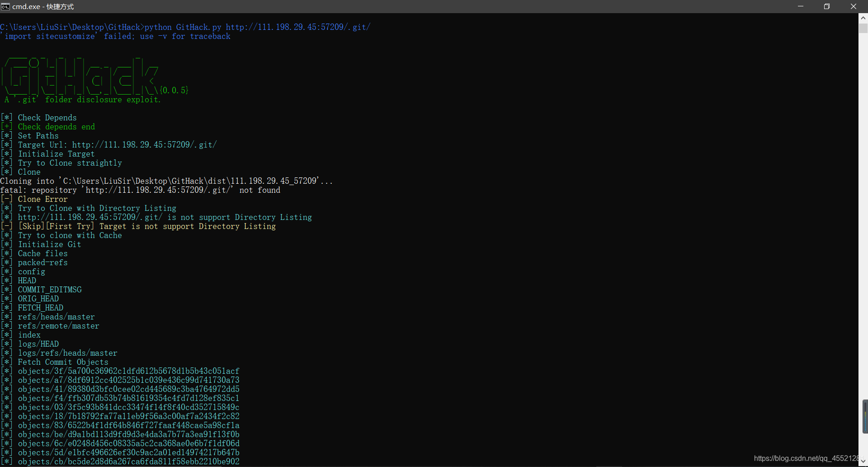Click the 'Cache files' line
Image resolution: width=868 pixels, height=467 pixels.
tap(34, 253)
